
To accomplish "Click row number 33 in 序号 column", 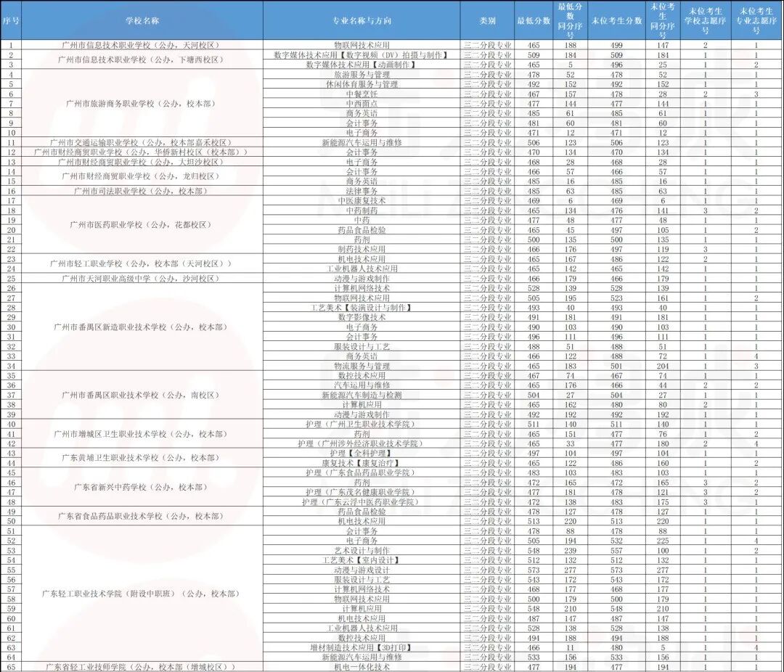I will coord(11,356).
